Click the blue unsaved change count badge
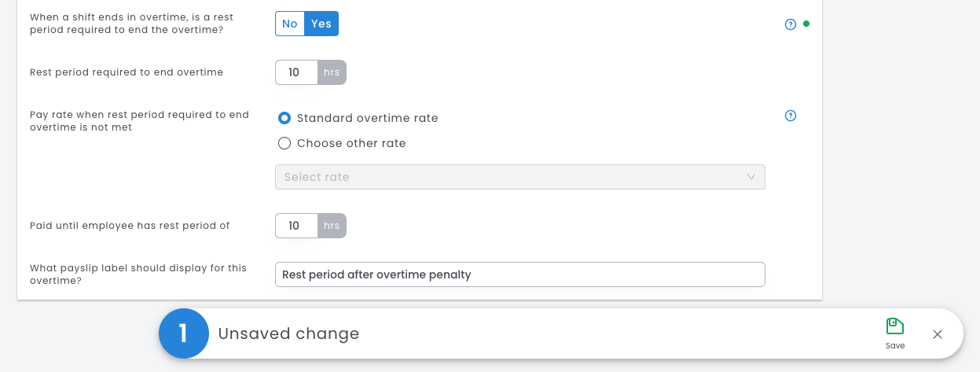Image resolution: width=980 pixels, height=372 pixels. pyautogui.click(x=184, y=333)
